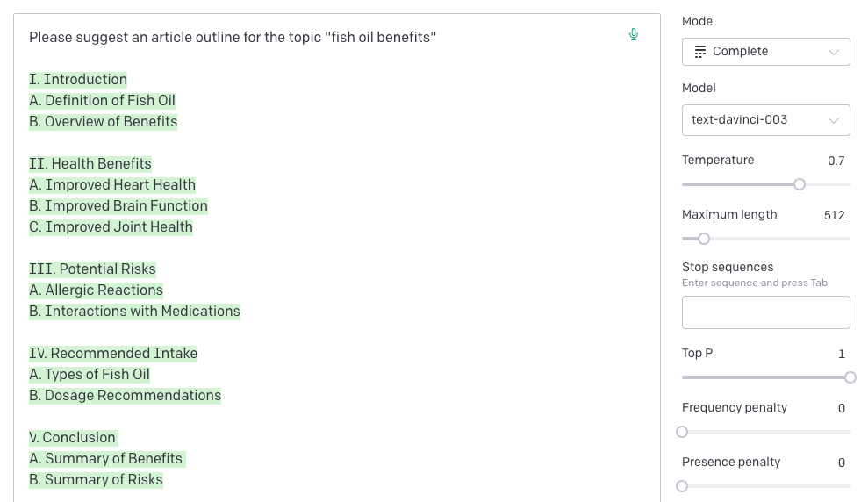The width and height of the screenshot is (868, 502).
Task: Expand the Mode dropdown chevron arrow
Action: point(834,52)
